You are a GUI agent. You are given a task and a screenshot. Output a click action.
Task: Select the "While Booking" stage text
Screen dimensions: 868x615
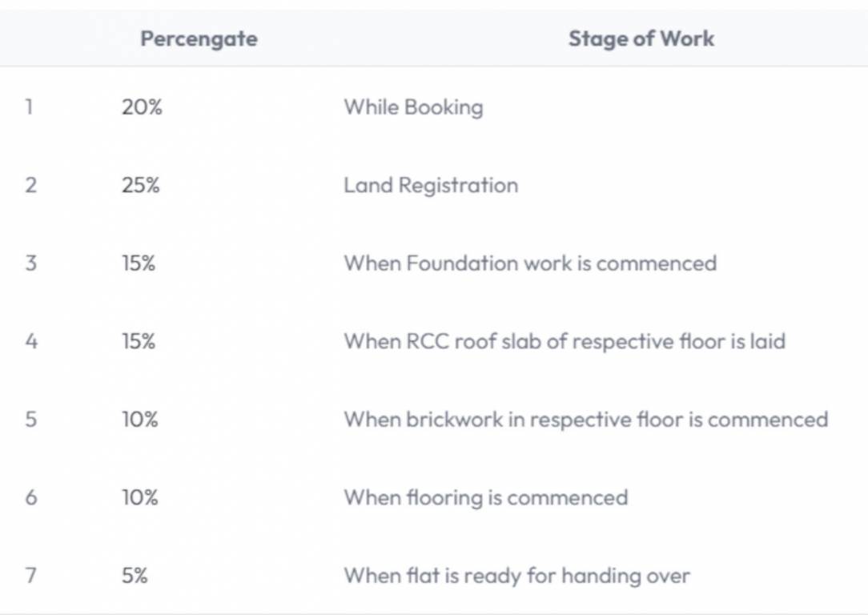click(x=413, y=107)
